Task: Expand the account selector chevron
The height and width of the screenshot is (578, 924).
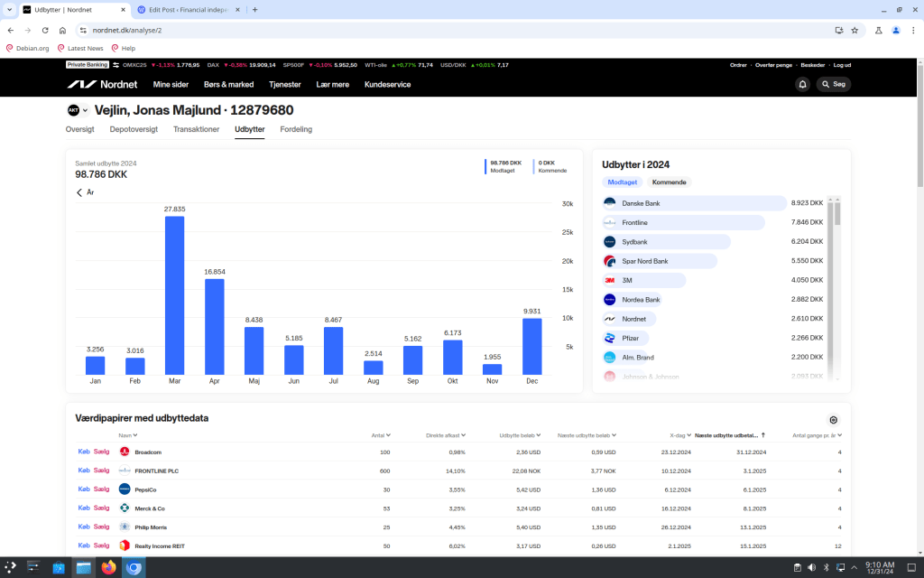Action: [x=86, y=111]
